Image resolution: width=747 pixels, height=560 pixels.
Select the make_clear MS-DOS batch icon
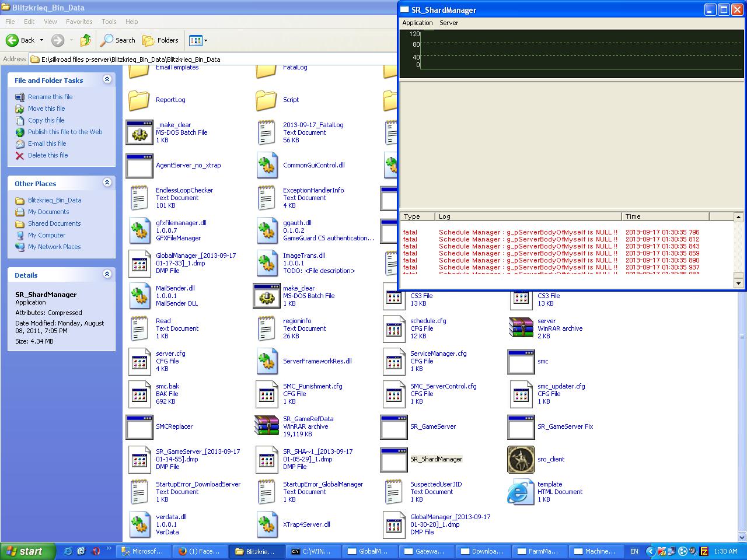click(x=267, y=296)
